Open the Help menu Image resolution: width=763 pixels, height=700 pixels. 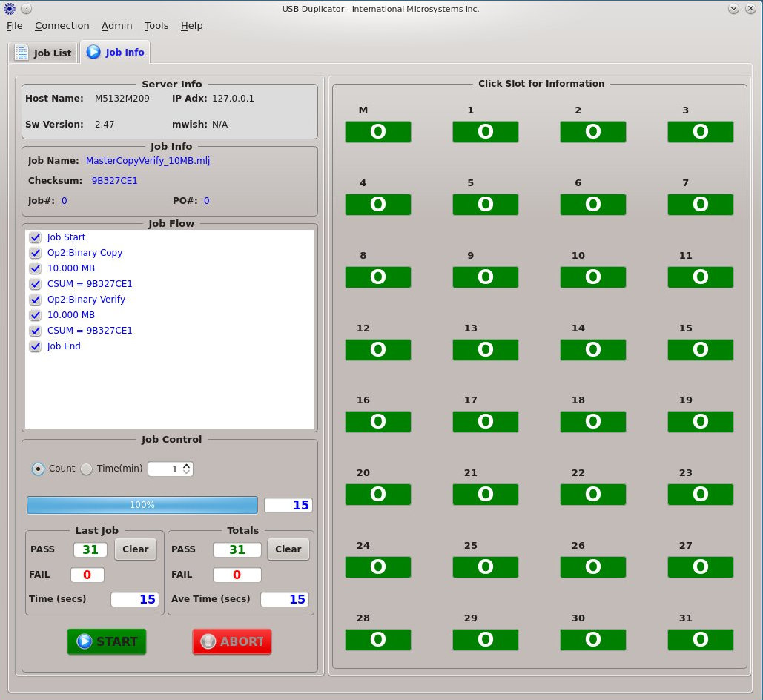pos(192,26)
